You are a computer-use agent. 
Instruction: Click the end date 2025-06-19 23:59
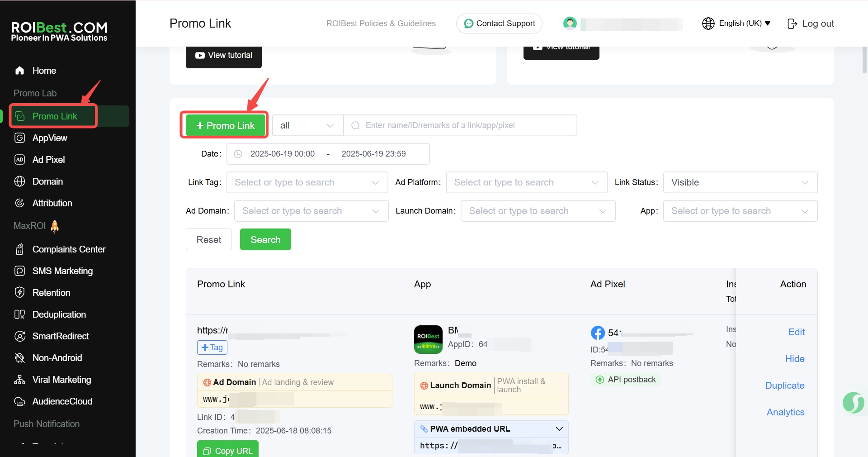pos(374,154)
